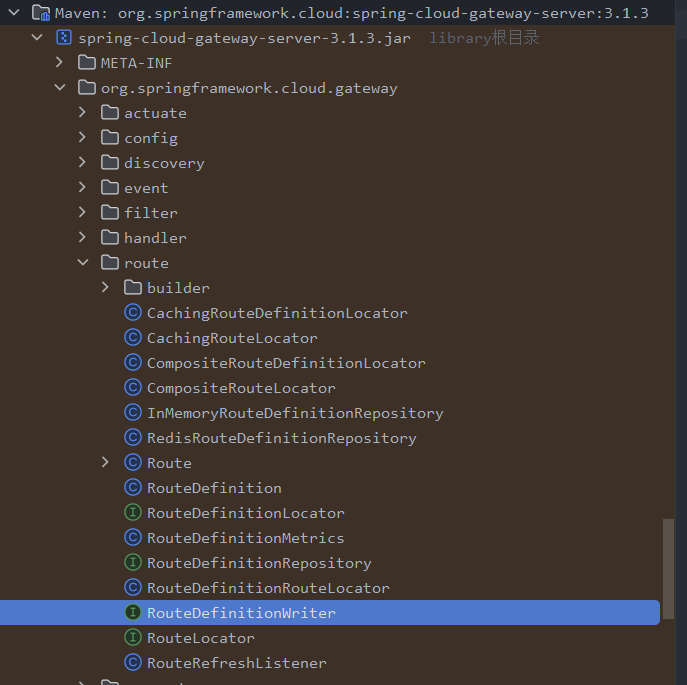Select CachingRouteDefinitionLocator in the tree
This screenshot has width=687, height=685.
tap(277, 313)
